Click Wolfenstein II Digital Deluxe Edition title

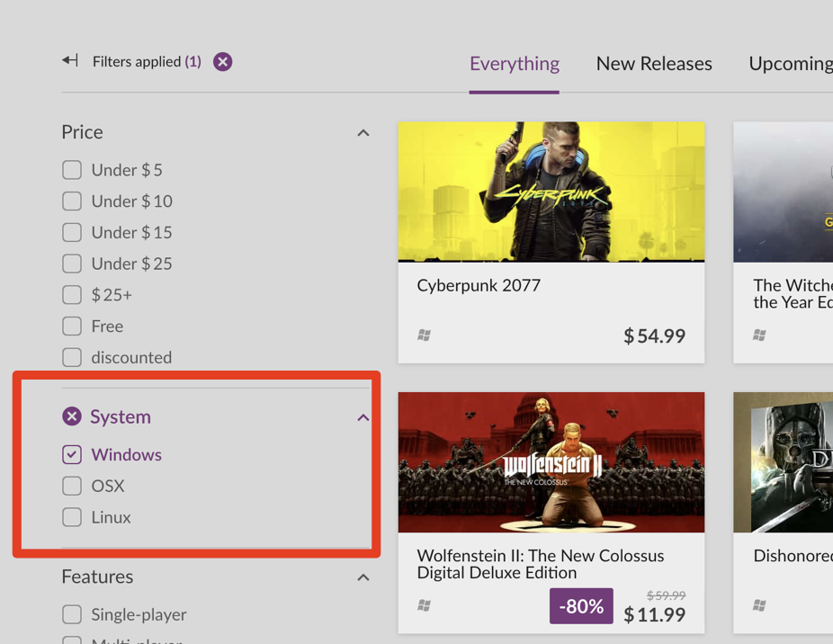point(541,564)
